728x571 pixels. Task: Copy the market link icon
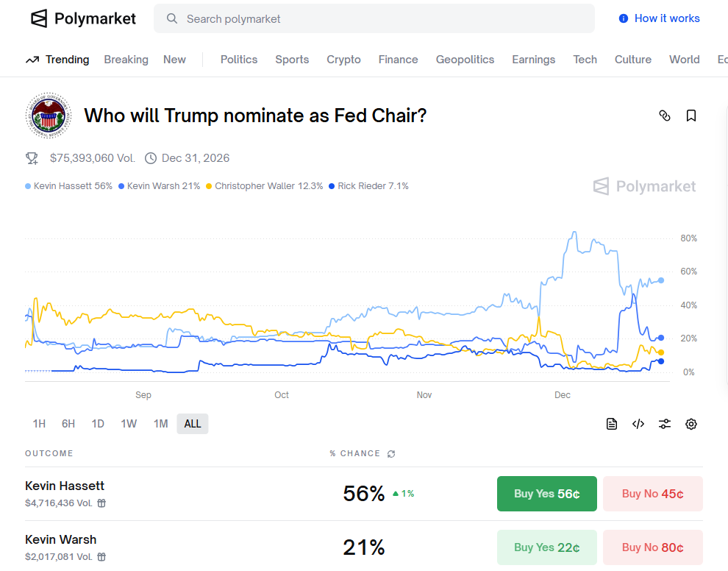tap(665, 116)
